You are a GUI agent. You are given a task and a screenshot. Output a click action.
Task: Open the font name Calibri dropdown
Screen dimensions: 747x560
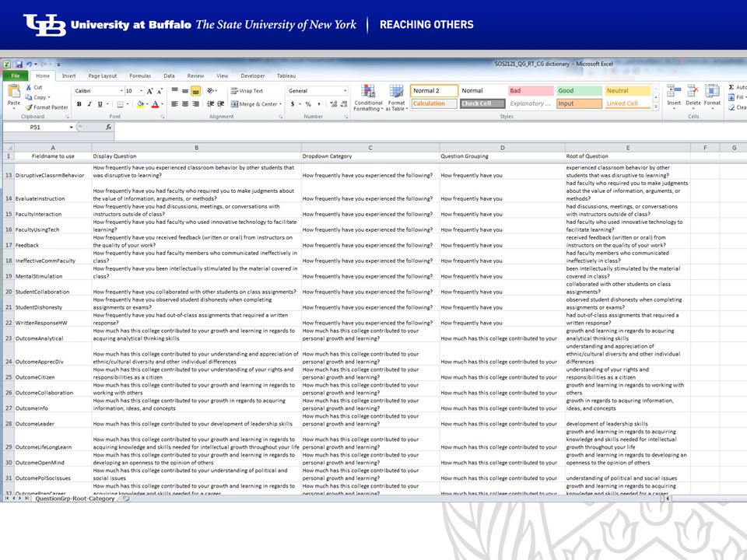pos(121,90)
